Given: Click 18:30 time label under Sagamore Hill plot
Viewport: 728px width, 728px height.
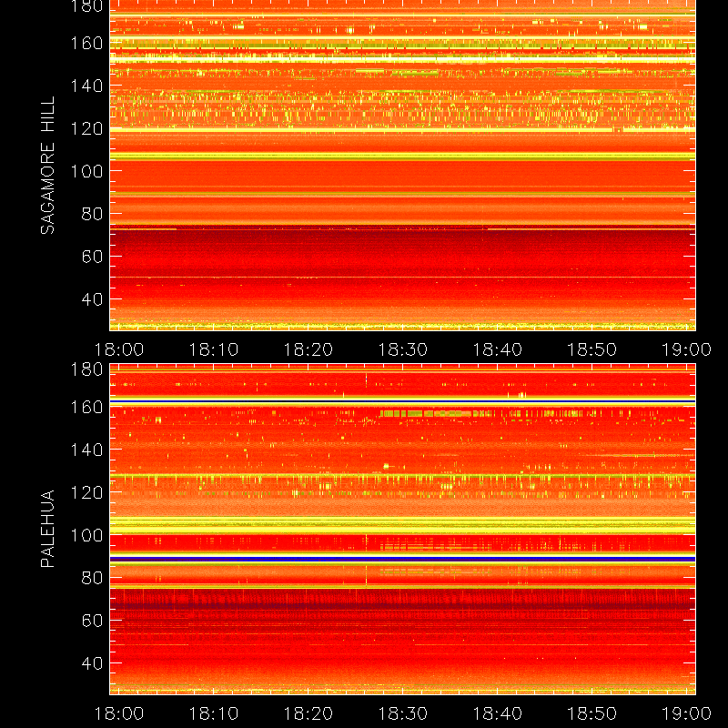Looking at the screenshot, I should (x=402, y=349).
